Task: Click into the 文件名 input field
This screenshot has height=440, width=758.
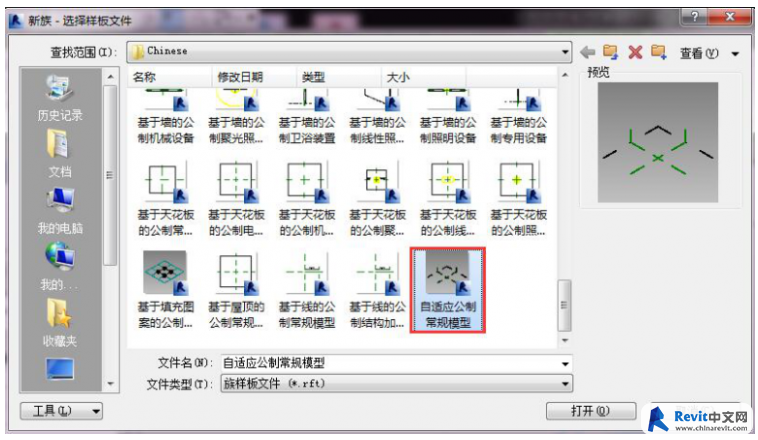Action: coord(390,363)
